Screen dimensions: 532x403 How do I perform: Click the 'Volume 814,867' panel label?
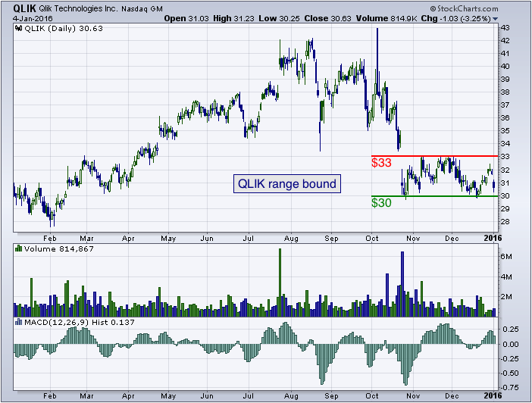click(x=58, y=249)
